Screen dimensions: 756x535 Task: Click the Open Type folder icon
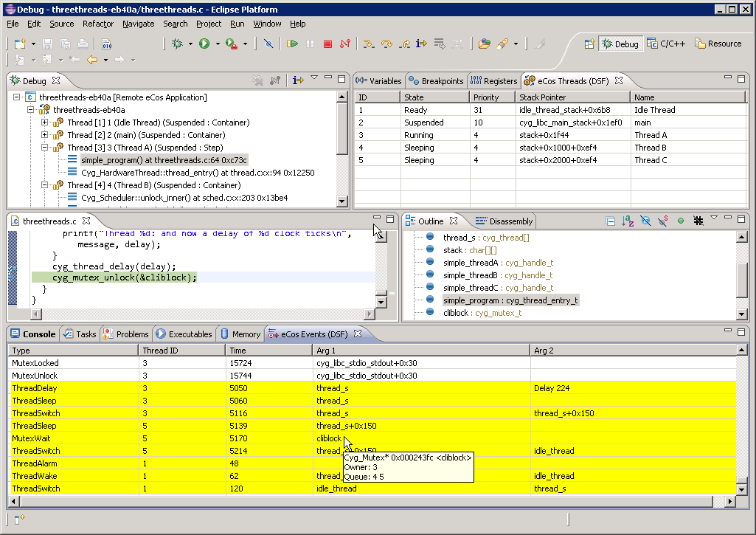click(x=484, y=44)
